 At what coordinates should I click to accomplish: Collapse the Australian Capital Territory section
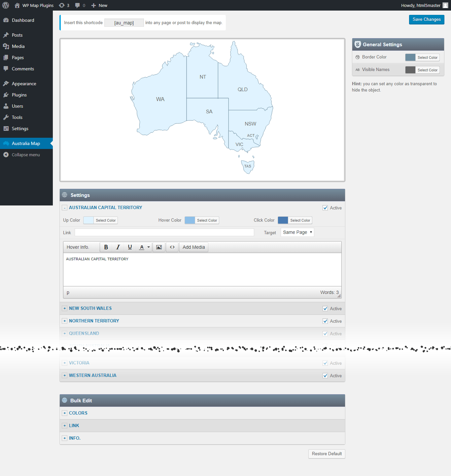point(65,208)
